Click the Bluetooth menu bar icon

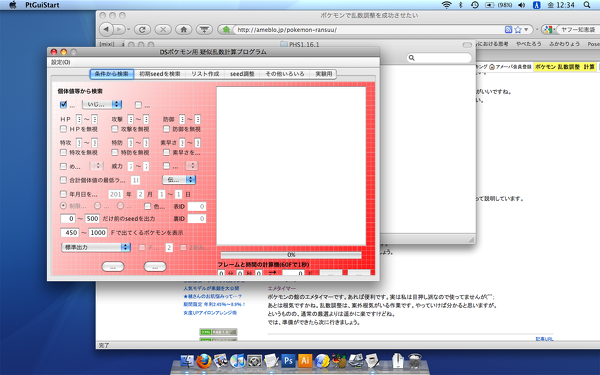pyautogui.click(x=461, y=5)
